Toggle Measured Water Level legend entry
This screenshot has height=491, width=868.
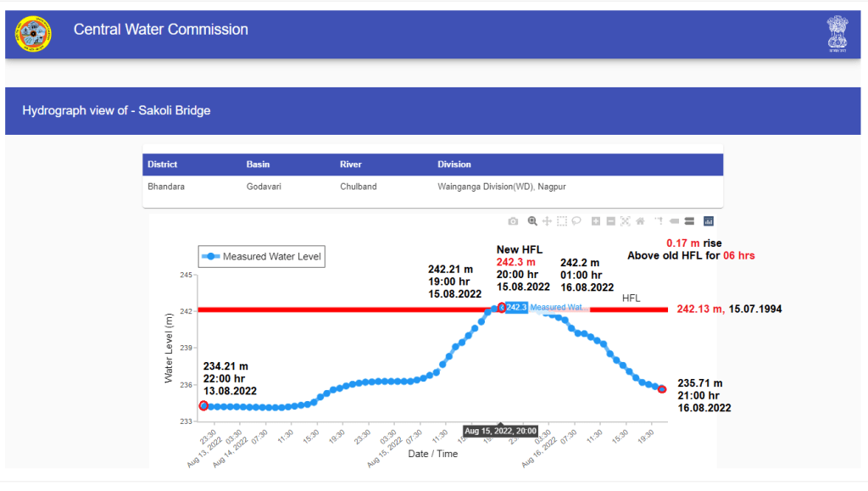coord(261,256)
